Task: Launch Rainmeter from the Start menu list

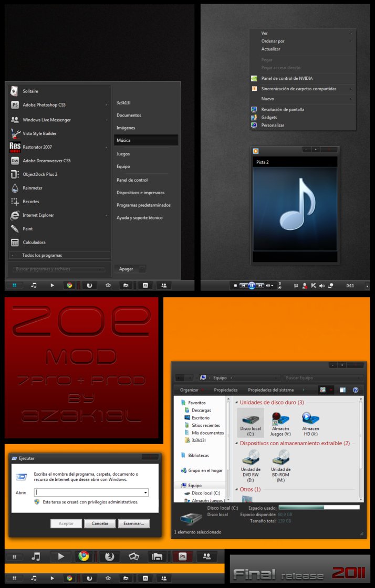Action: coord(32,188)
